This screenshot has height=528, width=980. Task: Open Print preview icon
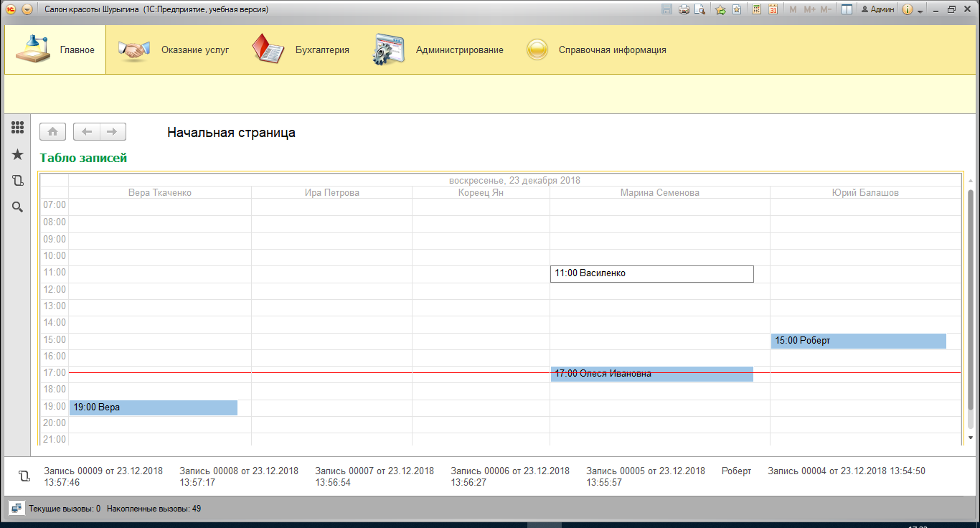click(x=700, y=9)
